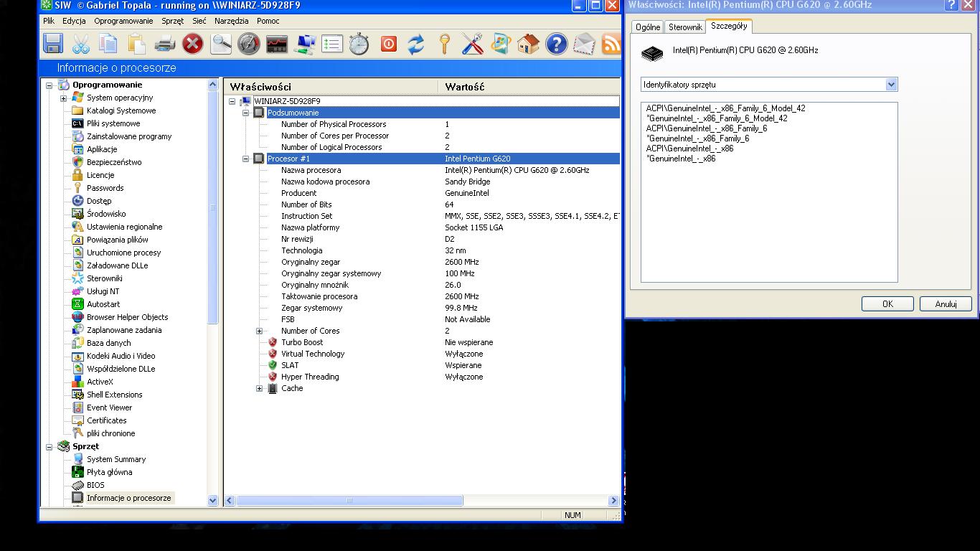This screenshot has height=551, width=980.
Task: Click the orange RSS feed icon
Action: (611, 44)
